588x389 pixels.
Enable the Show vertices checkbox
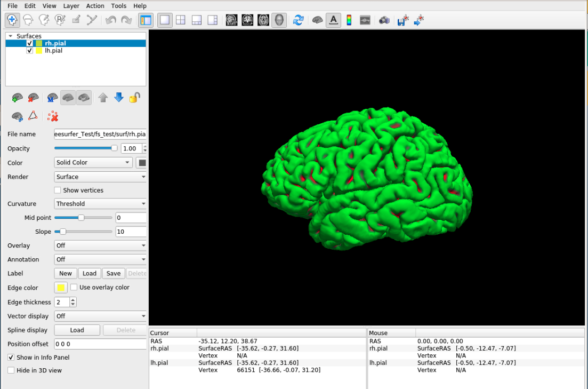click(x=58, y=190)
